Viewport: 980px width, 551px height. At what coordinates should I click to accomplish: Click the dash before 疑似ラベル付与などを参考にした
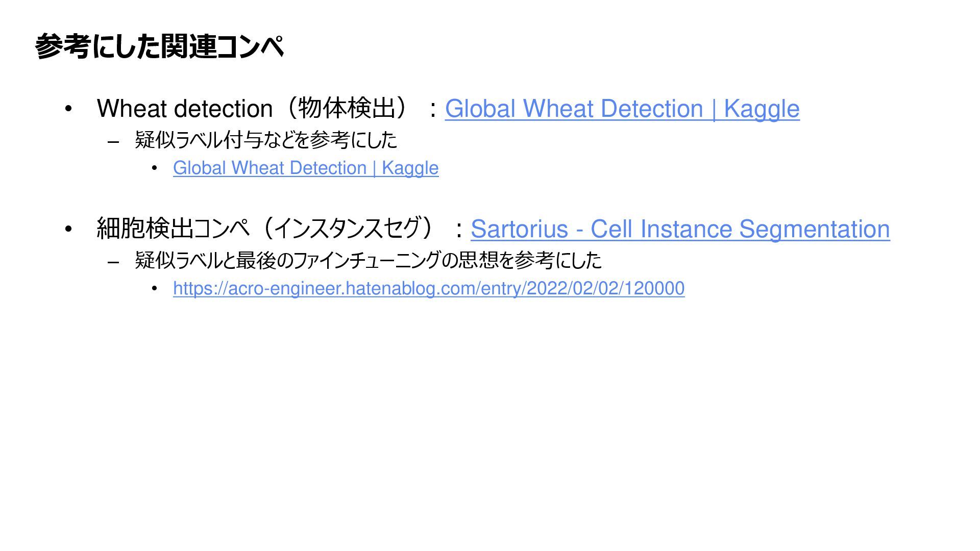coord(113,142)
